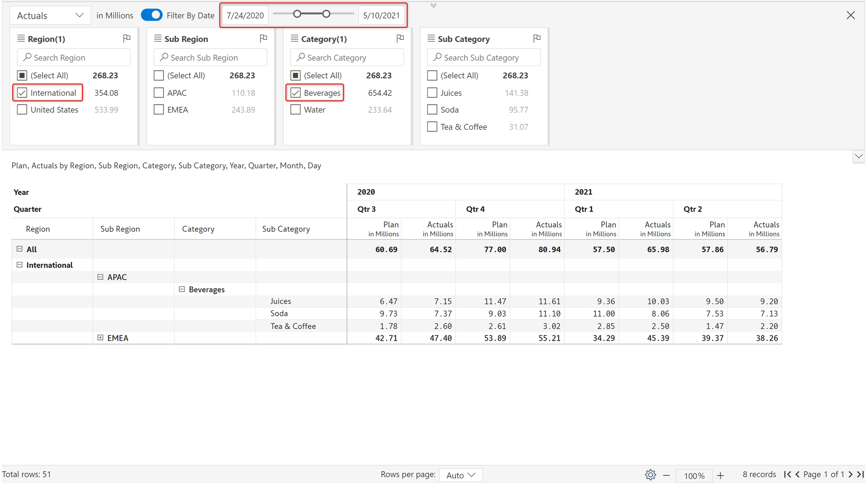Click the Search Sub Region field
868x486 pixels.
pyautogui.click(x=210, y=58)
